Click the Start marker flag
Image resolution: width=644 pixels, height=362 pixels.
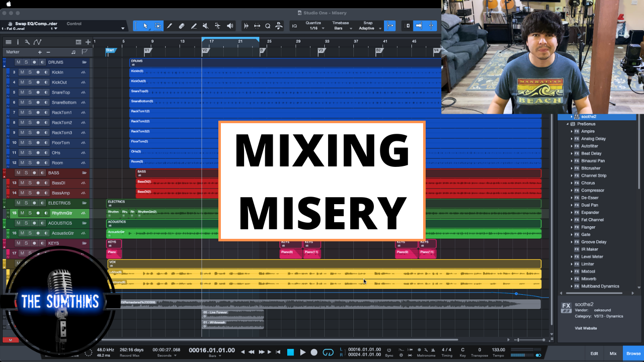coord(110,50)
